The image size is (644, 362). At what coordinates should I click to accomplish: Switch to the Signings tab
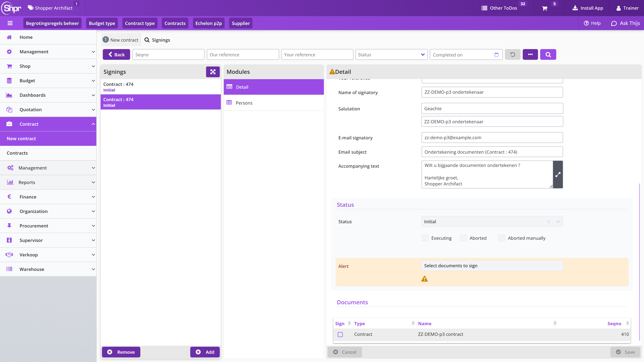click(x=157, y=40)
